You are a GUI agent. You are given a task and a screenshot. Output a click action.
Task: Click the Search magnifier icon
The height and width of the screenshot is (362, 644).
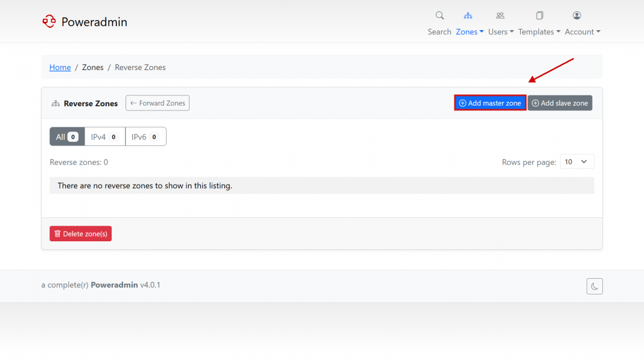tap(439, 16)
